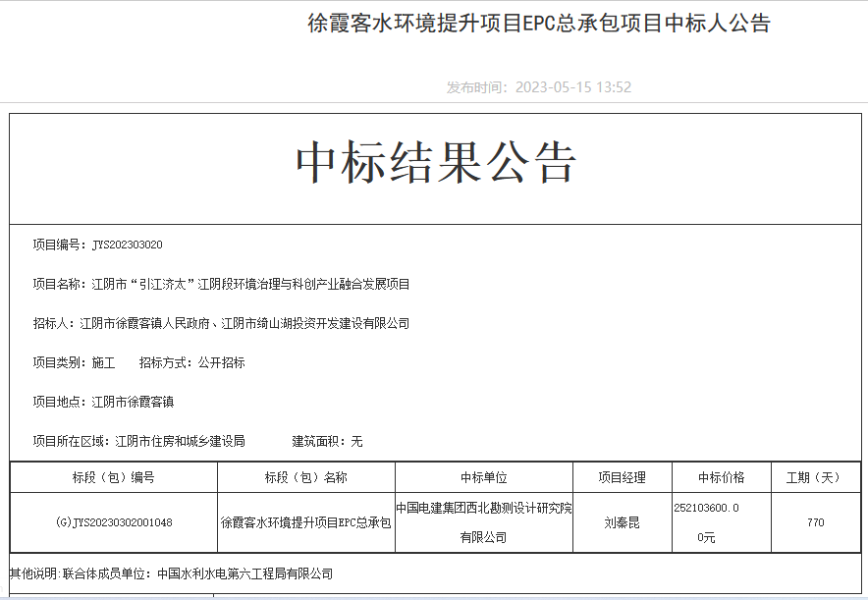Click the 中标结果公告 heading
This screenshot has width=868, height=600.
click(x=436, y=163)
